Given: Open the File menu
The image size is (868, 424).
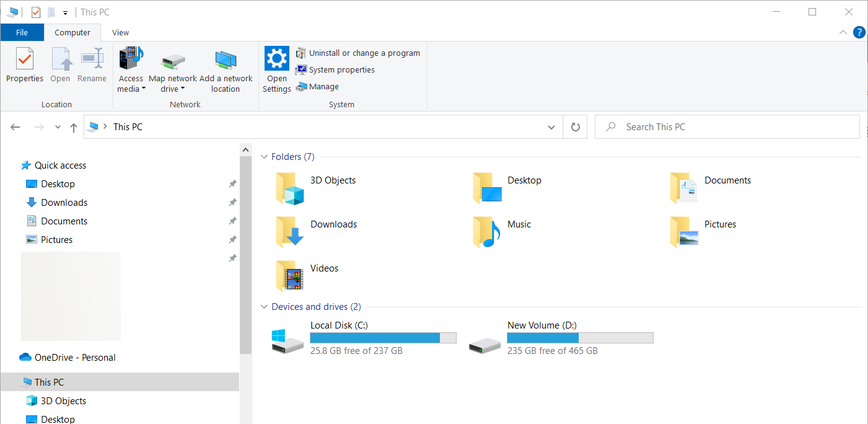Looking at the screenshot, I should coord(22,32).
